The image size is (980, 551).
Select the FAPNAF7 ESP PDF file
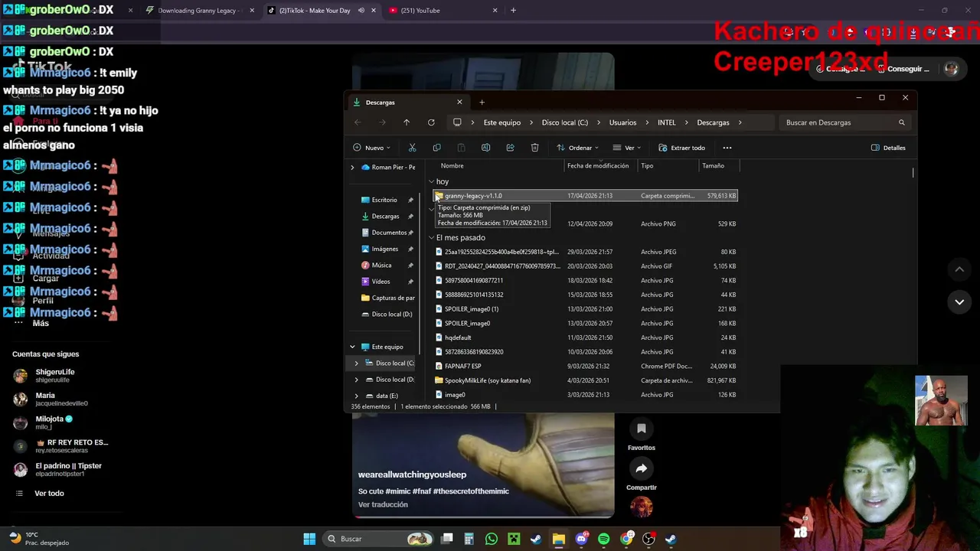586,366
